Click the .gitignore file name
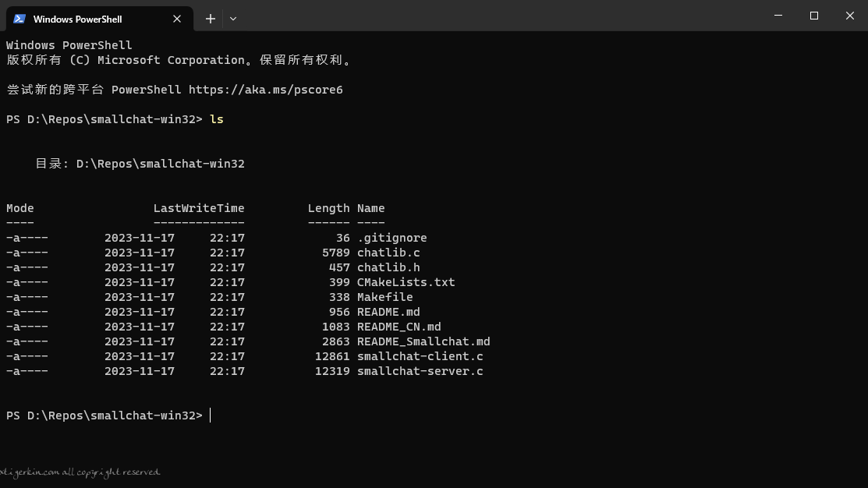Screen dimensions: 868x488 coord(392,238)
